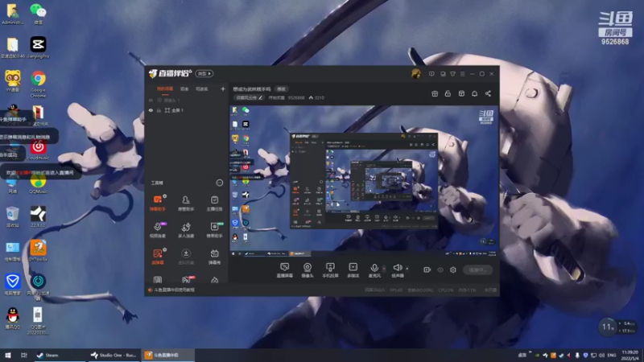
Task: Click the start streaming button at bottom right
Action: point(477,269)
